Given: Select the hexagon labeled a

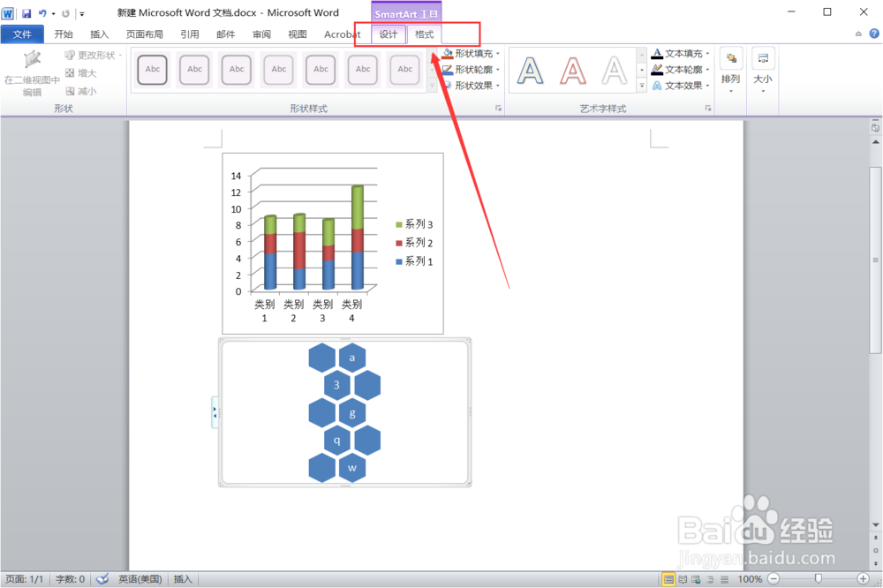Looking at the screenshot, I should pos(352,358).
